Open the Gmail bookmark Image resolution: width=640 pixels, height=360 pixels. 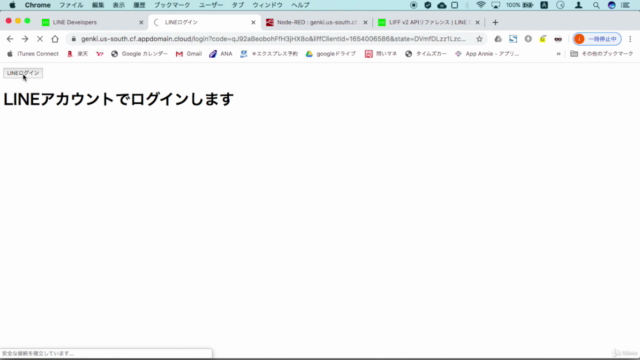(189, 54)
